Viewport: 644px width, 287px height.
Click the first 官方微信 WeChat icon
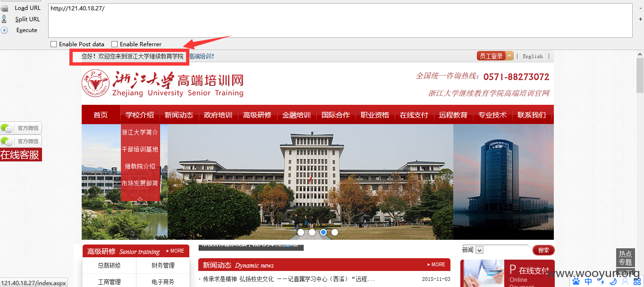7,128
